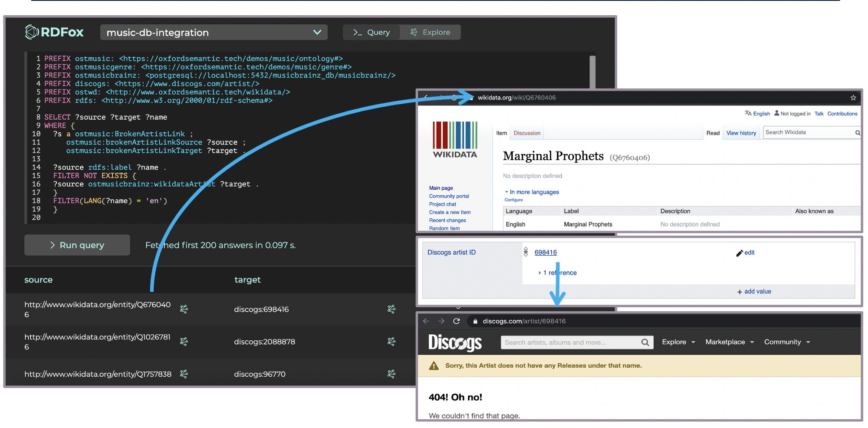Open the Wikidata Contributions link
The width and height of the screenshot is (868, 428).
842,114
